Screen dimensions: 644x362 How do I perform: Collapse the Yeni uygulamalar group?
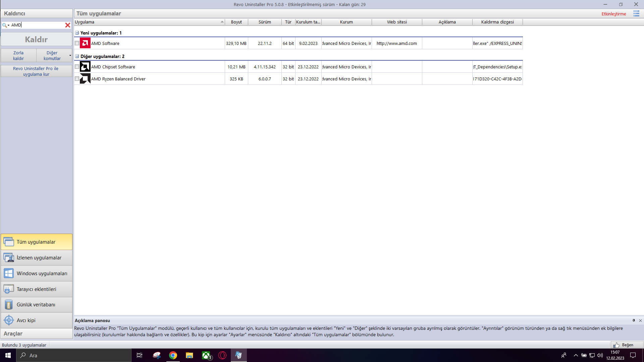[77, 33]
